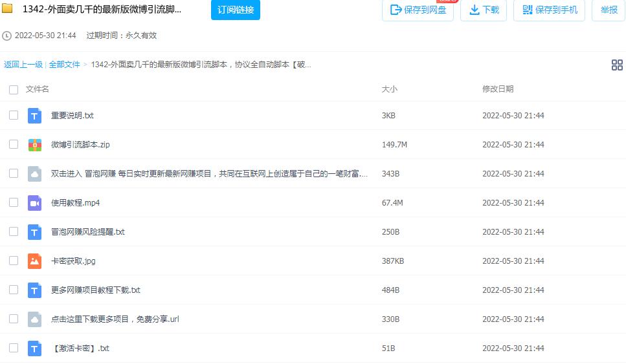Screen dimensions: 626x364
Task: Click the 149.7M size value
Action: (x=394, y=145)
